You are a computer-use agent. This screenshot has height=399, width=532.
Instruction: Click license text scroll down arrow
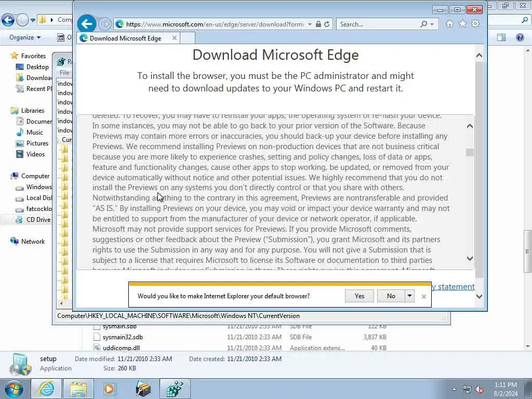click(470, 259)
